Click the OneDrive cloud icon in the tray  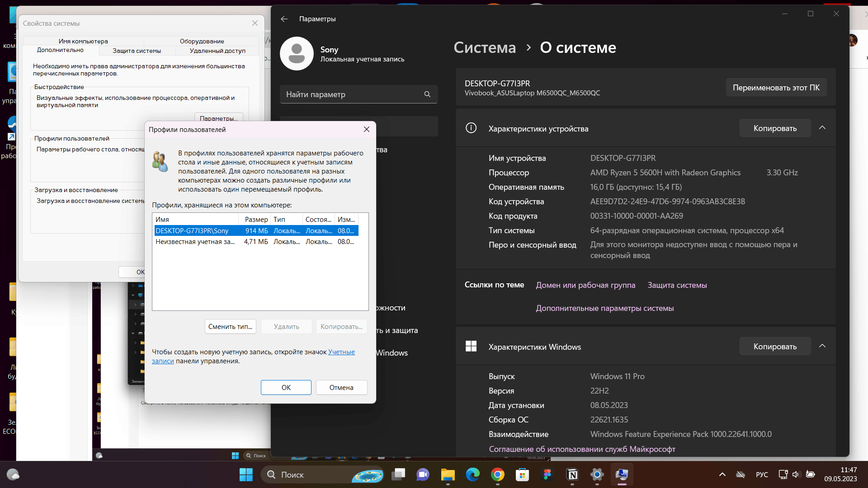741,475
